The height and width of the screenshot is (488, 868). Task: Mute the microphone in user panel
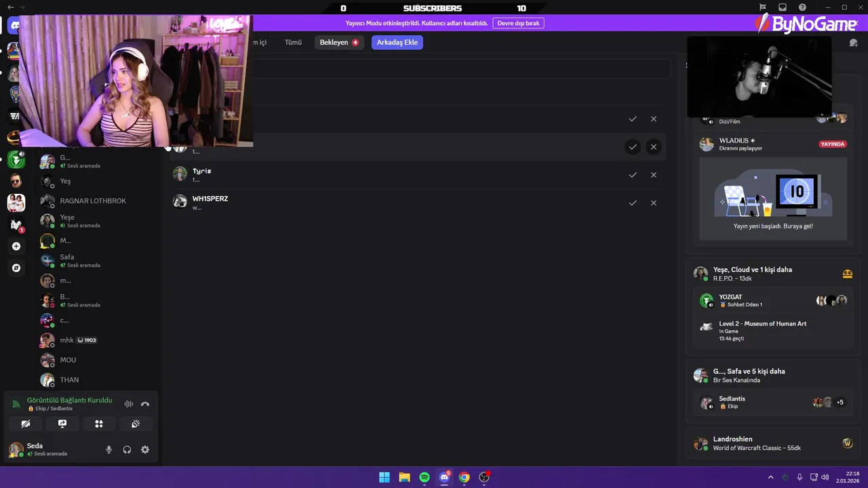click(x=108, y=449)
